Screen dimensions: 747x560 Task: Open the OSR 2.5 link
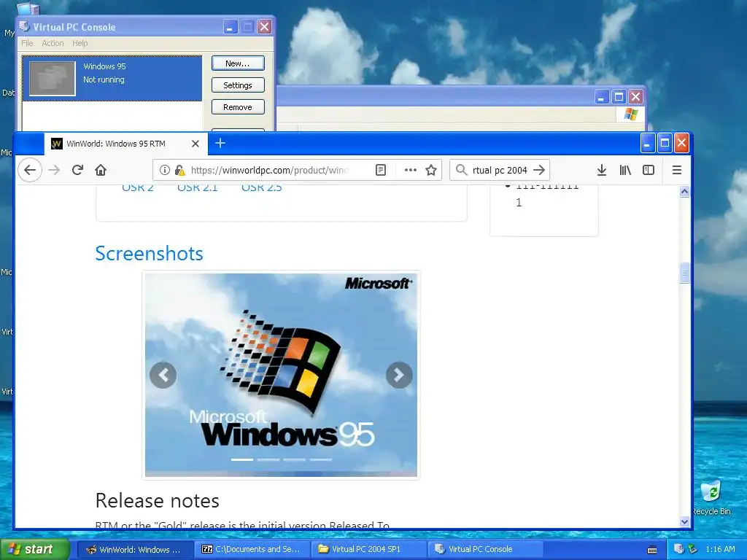(262, 187)
